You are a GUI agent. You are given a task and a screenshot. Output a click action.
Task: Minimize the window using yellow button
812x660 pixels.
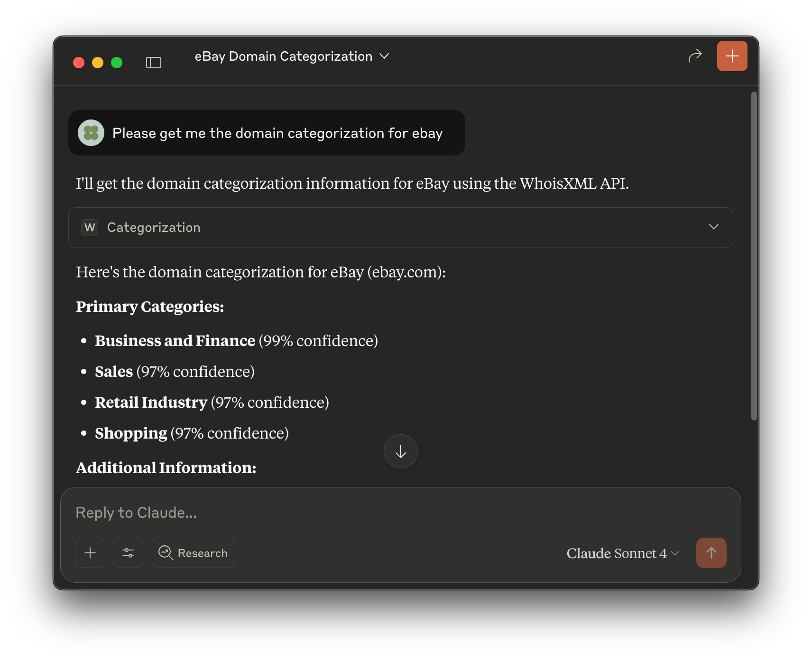(x=98, y=63)
